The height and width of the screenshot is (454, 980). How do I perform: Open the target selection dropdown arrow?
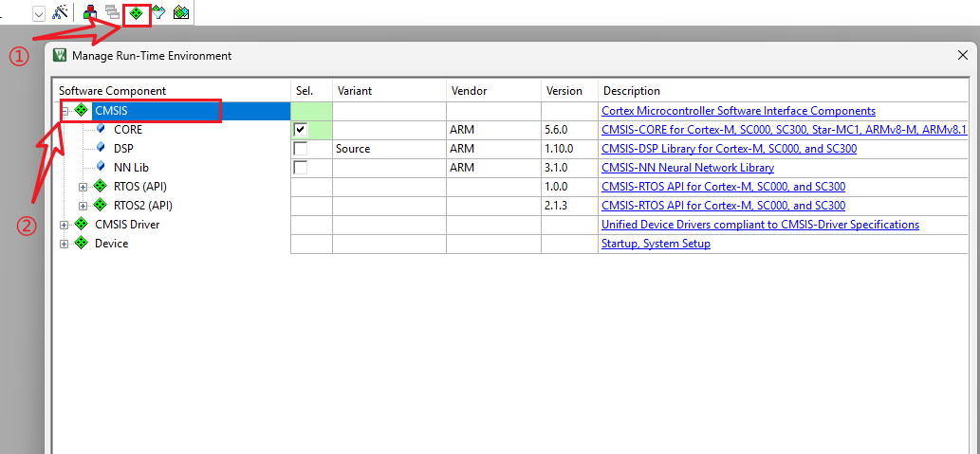39,12
